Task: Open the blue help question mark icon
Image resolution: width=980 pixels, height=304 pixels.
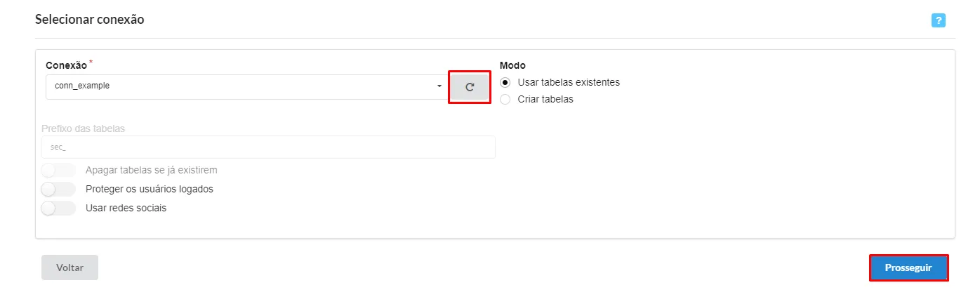Action: tap(938, 20)
